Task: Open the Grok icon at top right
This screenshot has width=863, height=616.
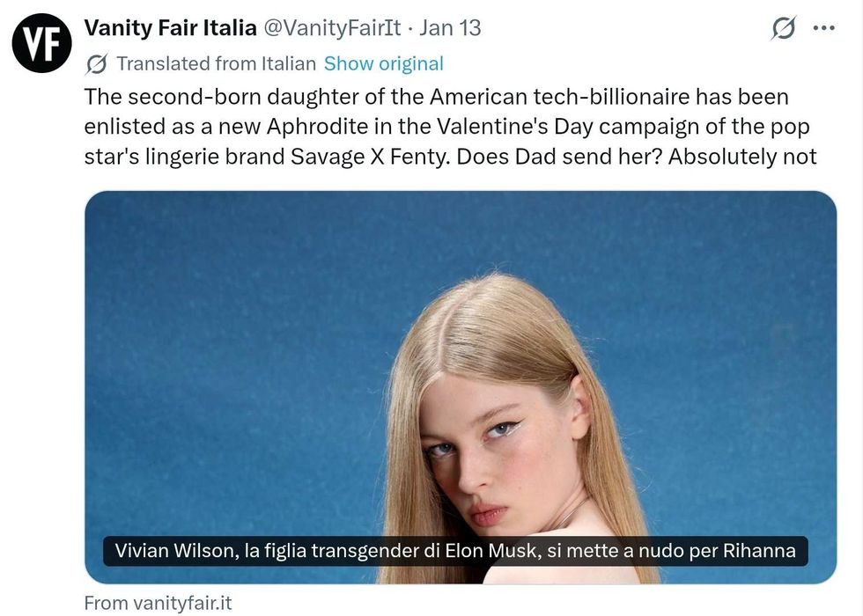Action: 783,28
